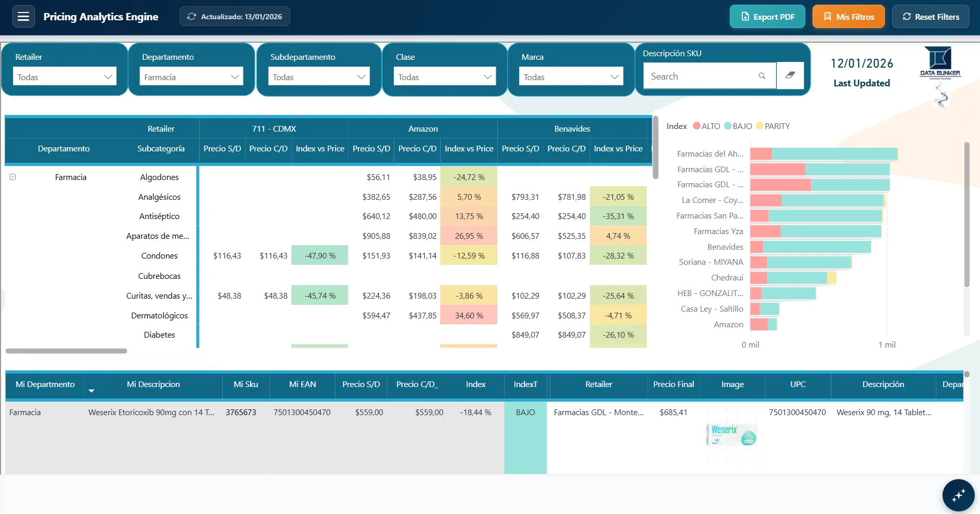
Task: Click the bar chart vertical scrollbar
Action: pyautogui.click(x=966, y=214)
